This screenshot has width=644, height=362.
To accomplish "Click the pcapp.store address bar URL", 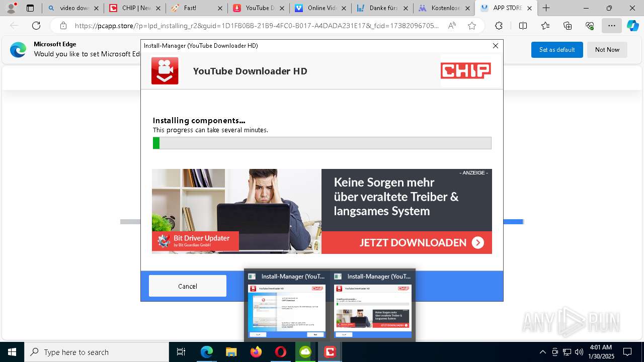I will pyautogui.click(x=257, y=26).
